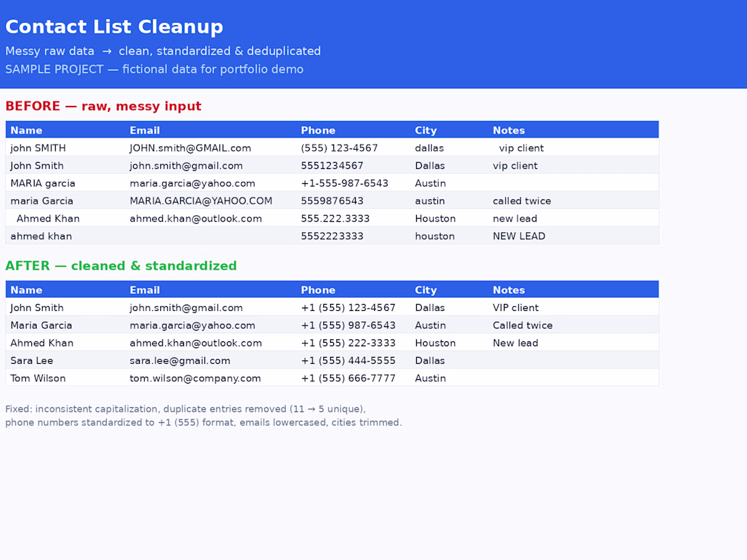Select the "BEFORE — raw, messy input" heading
747x560 pixels.
[103, 106]
